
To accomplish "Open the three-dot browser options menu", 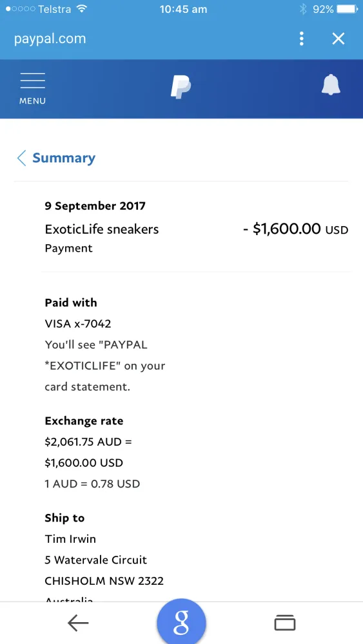I will coord(302,39).
